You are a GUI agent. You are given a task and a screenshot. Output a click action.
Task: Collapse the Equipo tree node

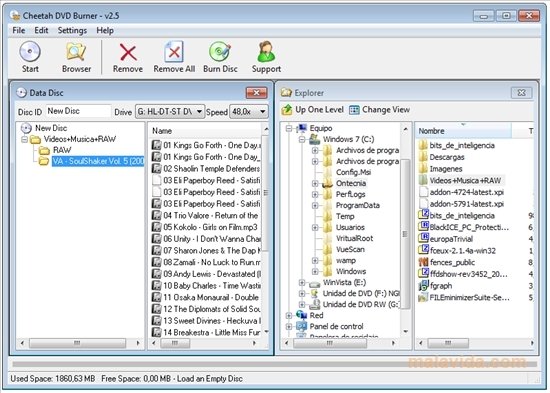(289, 128)
